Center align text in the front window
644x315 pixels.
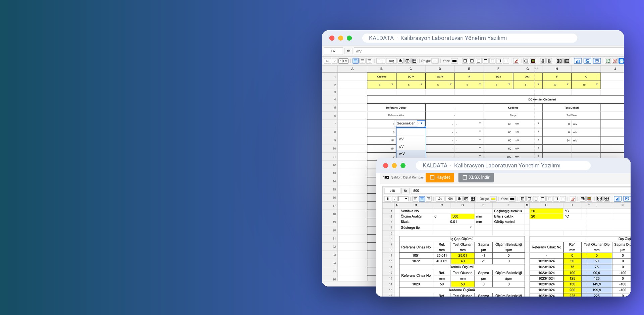point(422,199)
